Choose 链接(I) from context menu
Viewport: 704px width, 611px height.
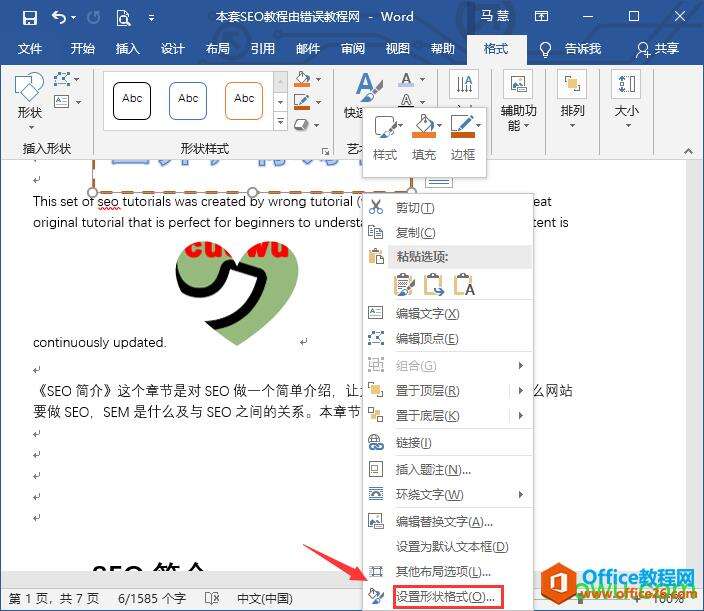pos(448,443)
